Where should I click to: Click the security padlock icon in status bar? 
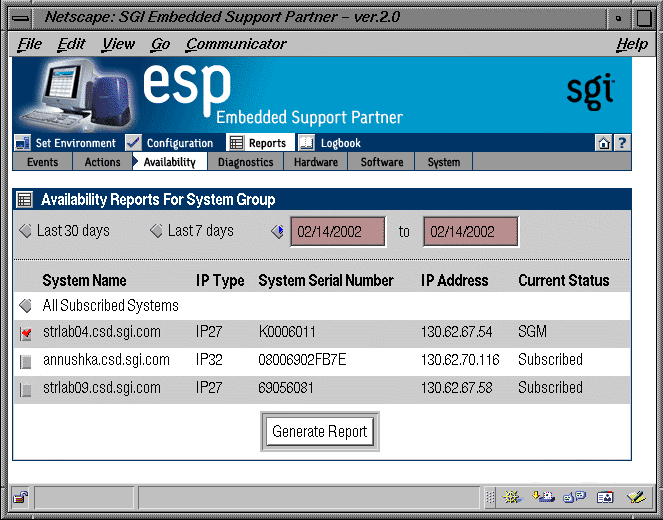click(x=20, y=497)
